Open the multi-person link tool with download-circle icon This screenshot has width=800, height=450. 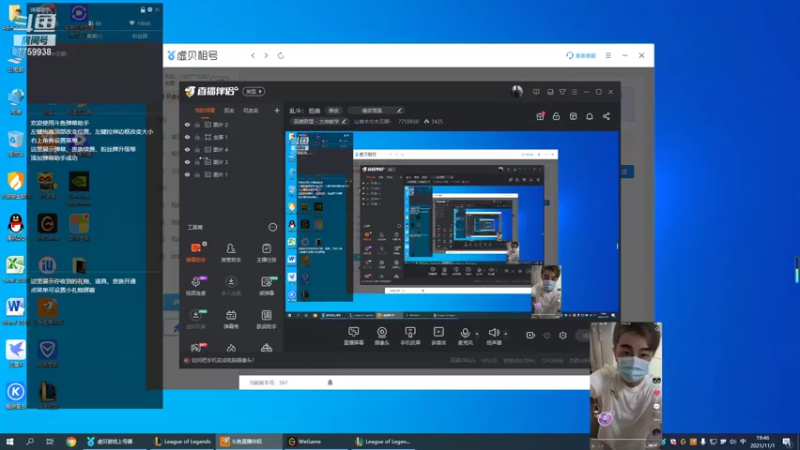[231, 286]
